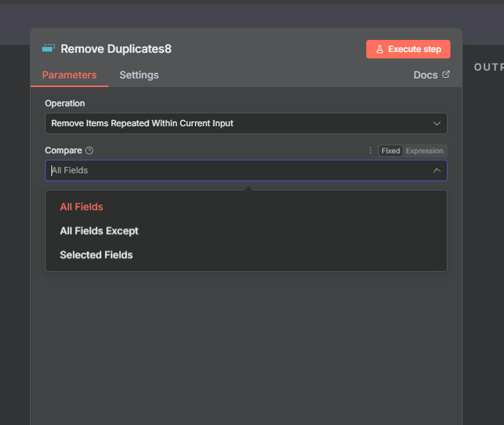Choose All Fields Except from the list
Image resolution: width=504 pixels, height=425 pixels.
click(99, 231)
